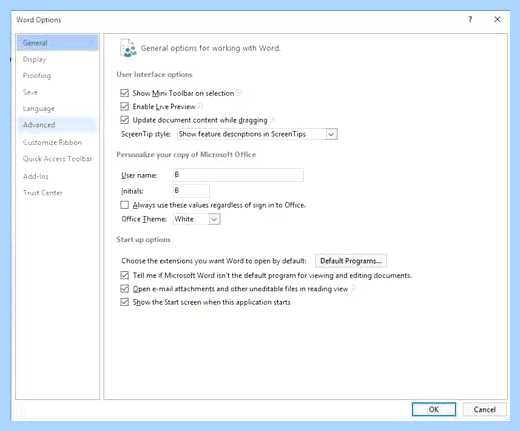This screenshot has width=520, height=431.
Task: Click info icon beside Update document content
Action: coord(272,120)
